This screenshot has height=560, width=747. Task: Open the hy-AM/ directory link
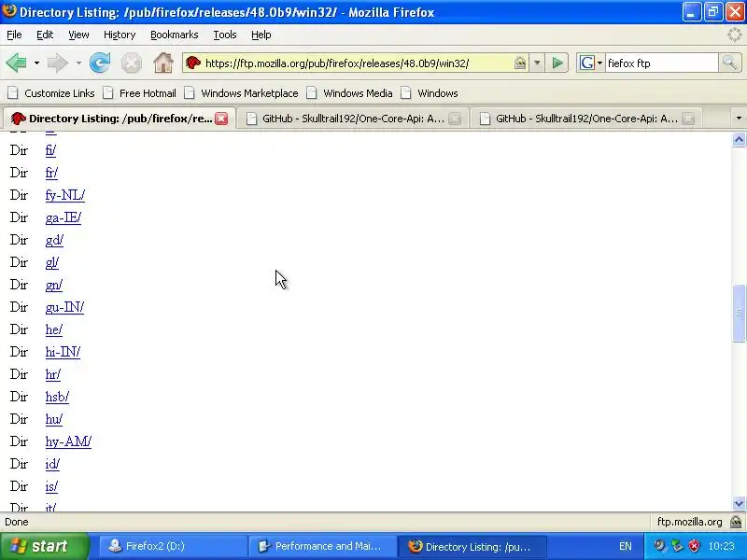point(68,441)
